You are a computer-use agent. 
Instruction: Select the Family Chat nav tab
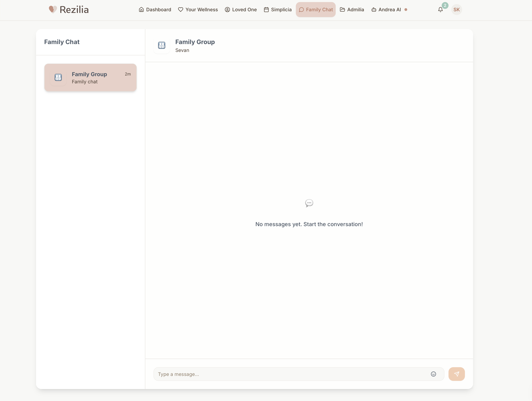coord(316,10)
